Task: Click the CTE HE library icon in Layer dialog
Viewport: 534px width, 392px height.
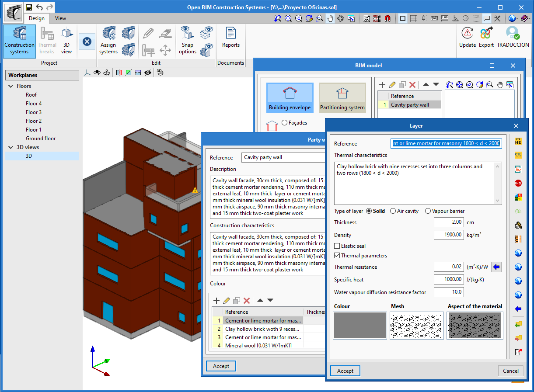Action: 518,141
